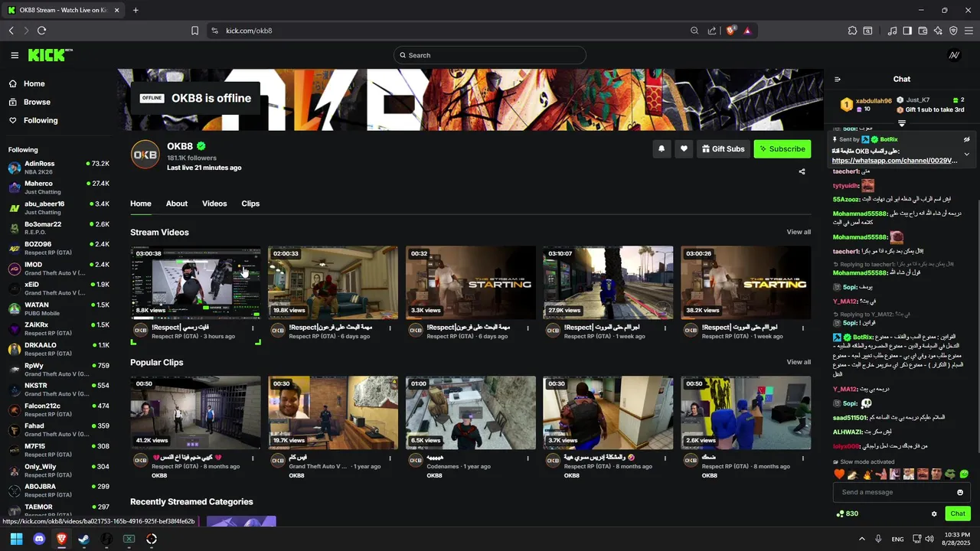This screenshot has height=551, width=980.
Task: Open the hamburger sidebar menu
Action: 15,55
